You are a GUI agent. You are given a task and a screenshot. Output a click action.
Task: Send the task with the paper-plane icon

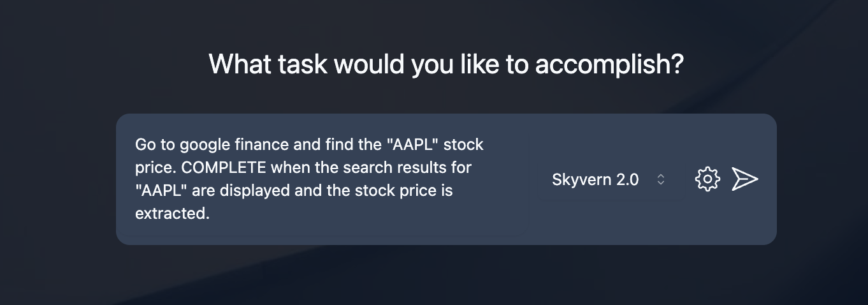[744, 179]
